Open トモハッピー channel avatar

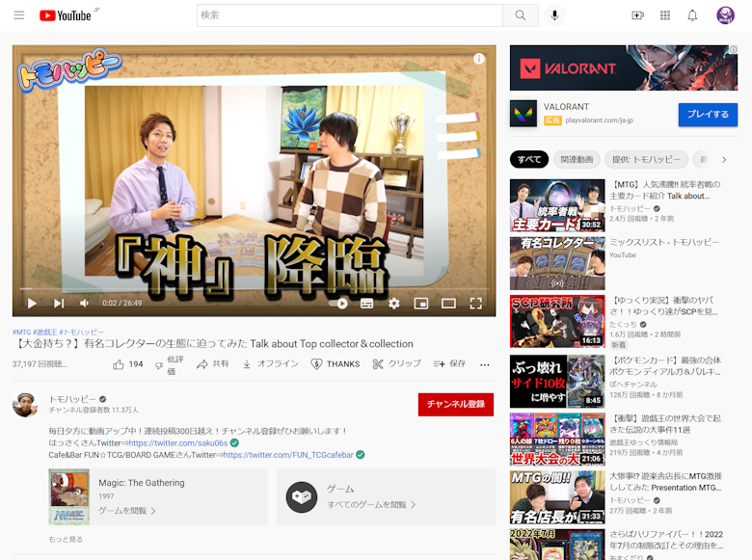(x=25, y=404)
